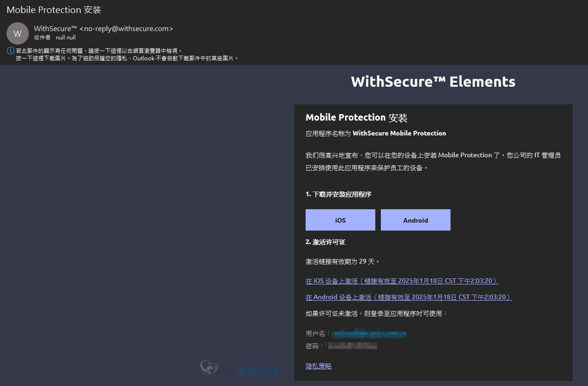Open the message in a web browser via the notice
This screenshot has width=588, height=386.
coord(98,51)
